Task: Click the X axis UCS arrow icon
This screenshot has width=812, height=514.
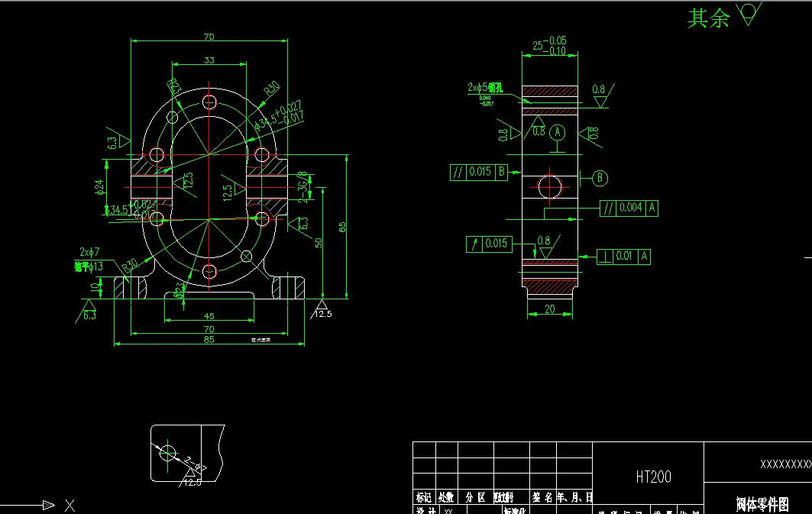Action: point(49,505)
